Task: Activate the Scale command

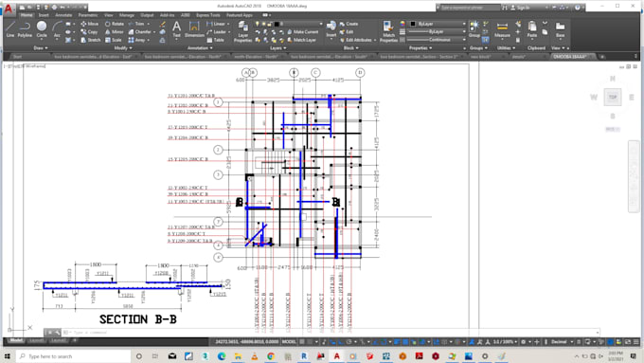Action: [113, 40]
